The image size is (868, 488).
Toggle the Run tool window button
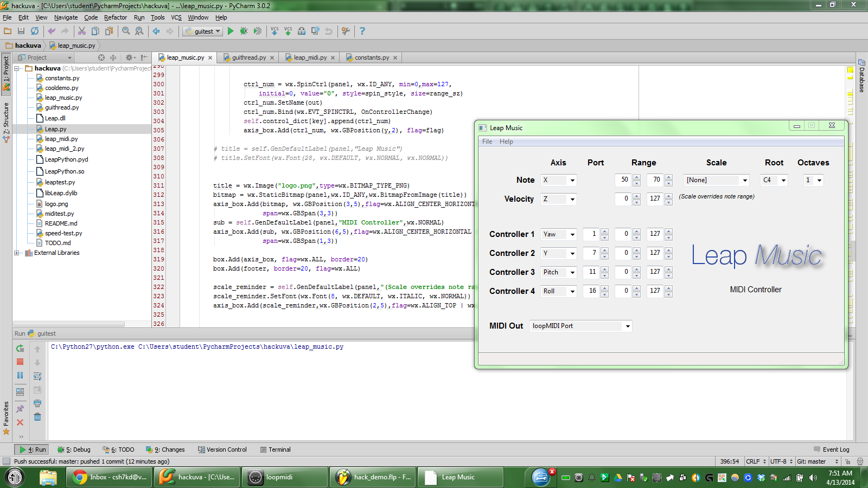[33, 450]
